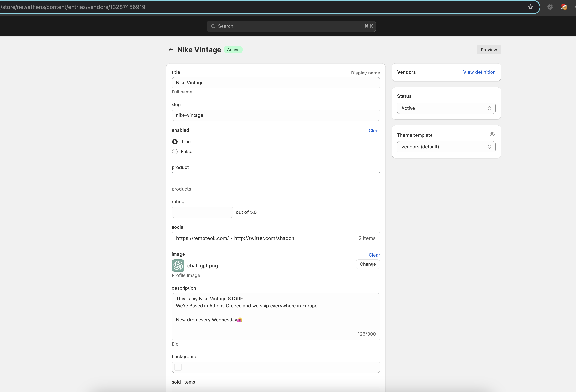Click the Preview button
The height and width of the screenshot is (392, 576).
(x=489, y=50)
